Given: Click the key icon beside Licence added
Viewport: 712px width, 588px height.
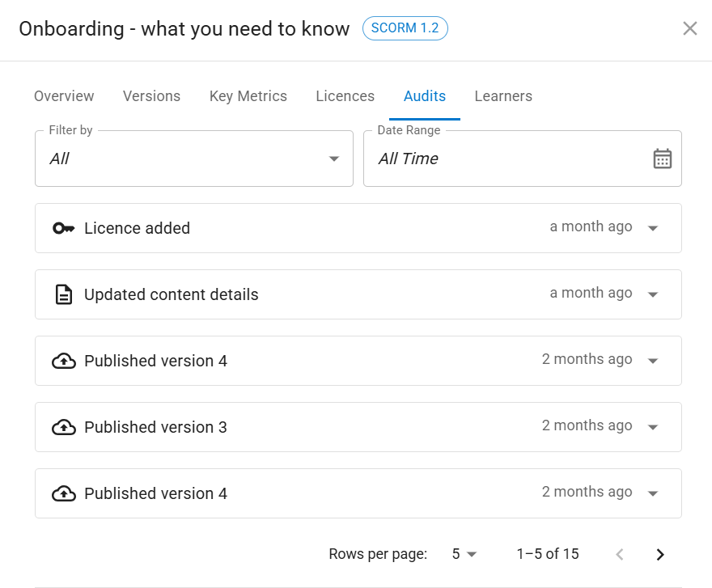Looking at the screenshot, I should (63, 228).
